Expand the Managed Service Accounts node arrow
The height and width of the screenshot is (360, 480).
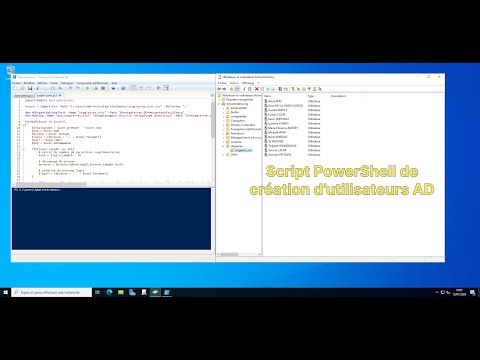coord(223,138)
